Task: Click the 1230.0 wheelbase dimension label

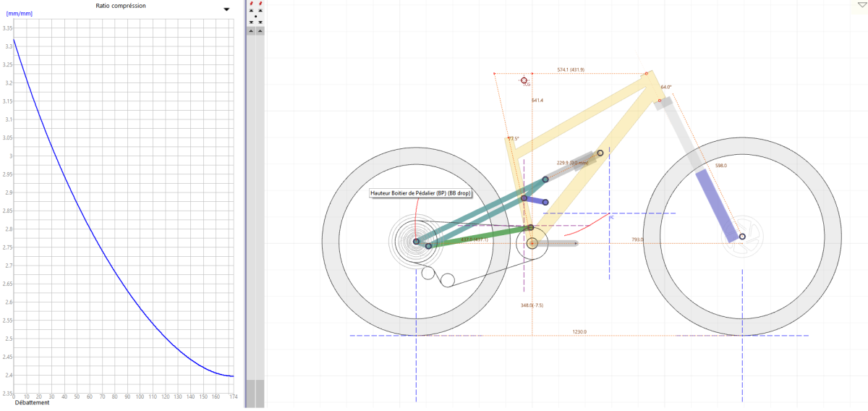Action: pyautogui.click(x=579, y=331)
